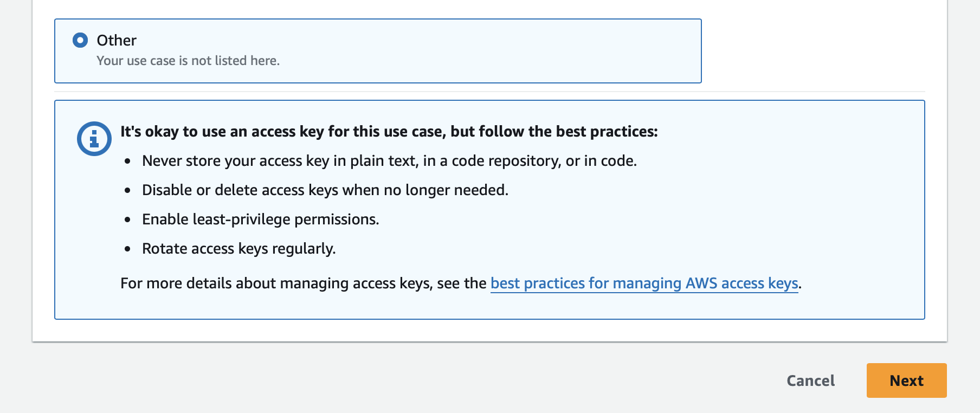
Task: Click the bold "It's okay to use" heading
Action: point(389,132)
